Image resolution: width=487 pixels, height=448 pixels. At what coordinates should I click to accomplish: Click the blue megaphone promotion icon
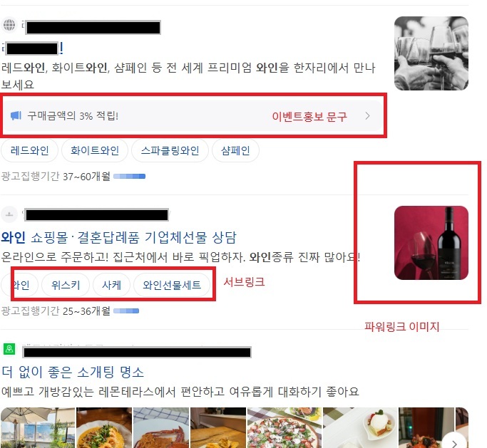[16, 115]
